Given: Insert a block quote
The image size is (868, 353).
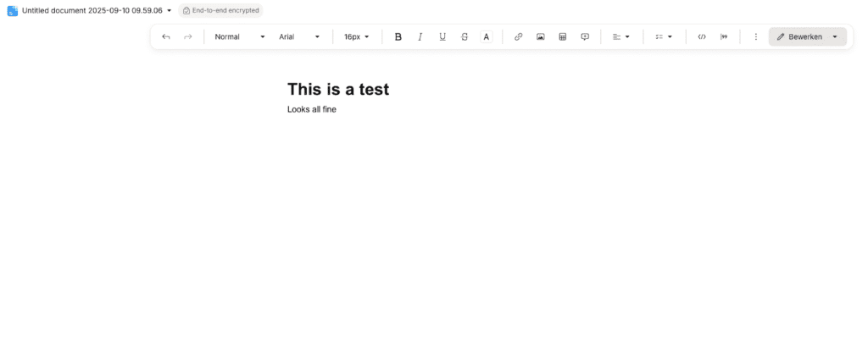Looking at the screenshot, I should pos(724,37).
